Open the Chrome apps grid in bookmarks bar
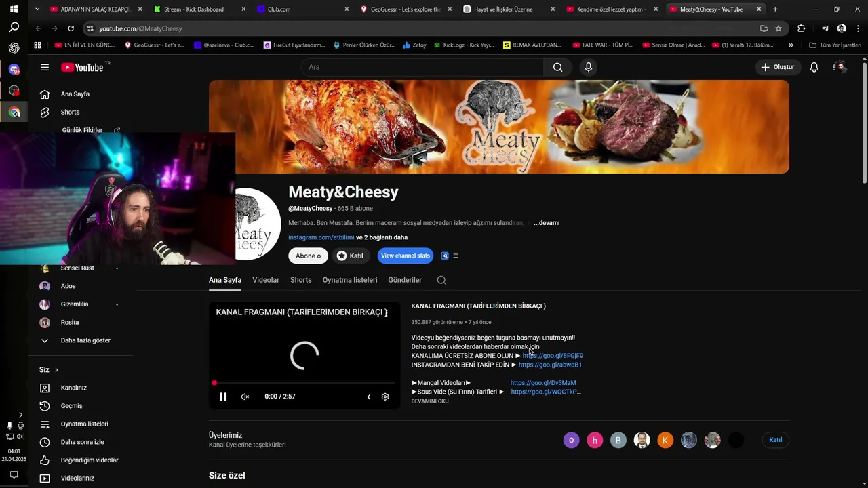 37,45
